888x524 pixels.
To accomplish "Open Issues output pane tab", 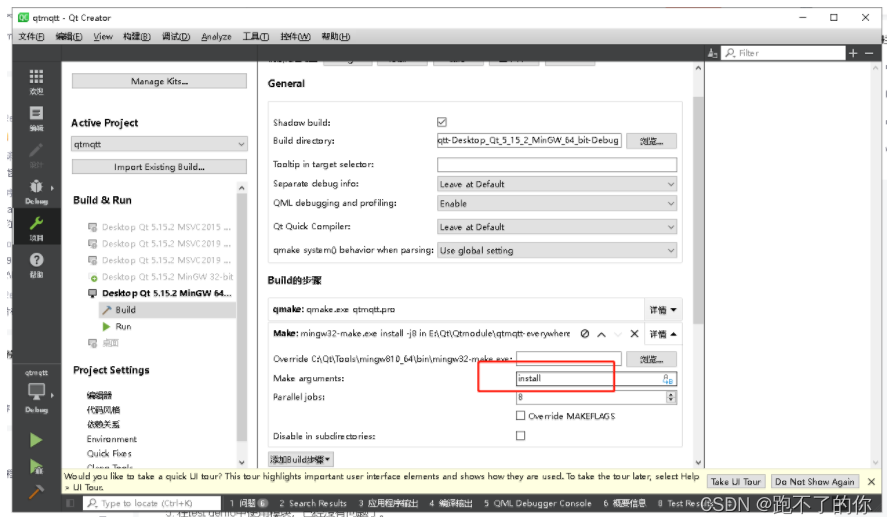I will tap(249, 503).
